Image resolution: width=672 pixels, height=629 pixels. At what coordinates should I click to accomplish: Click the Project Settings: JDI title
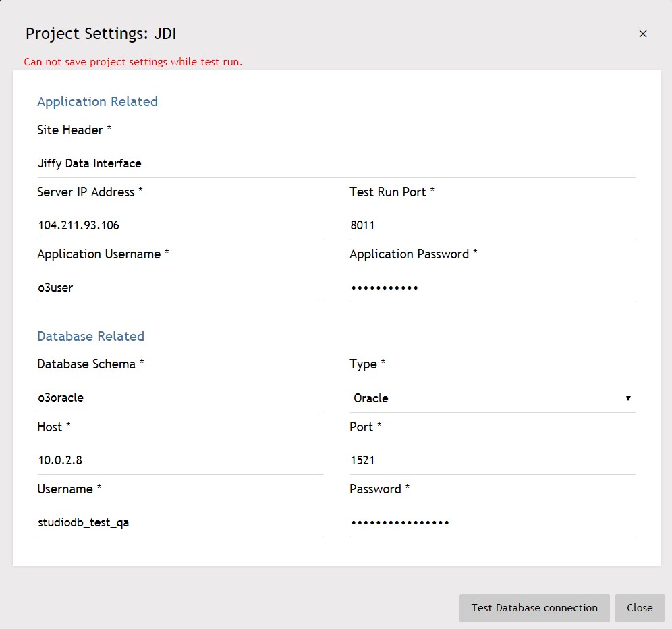[x=101, y=34]
